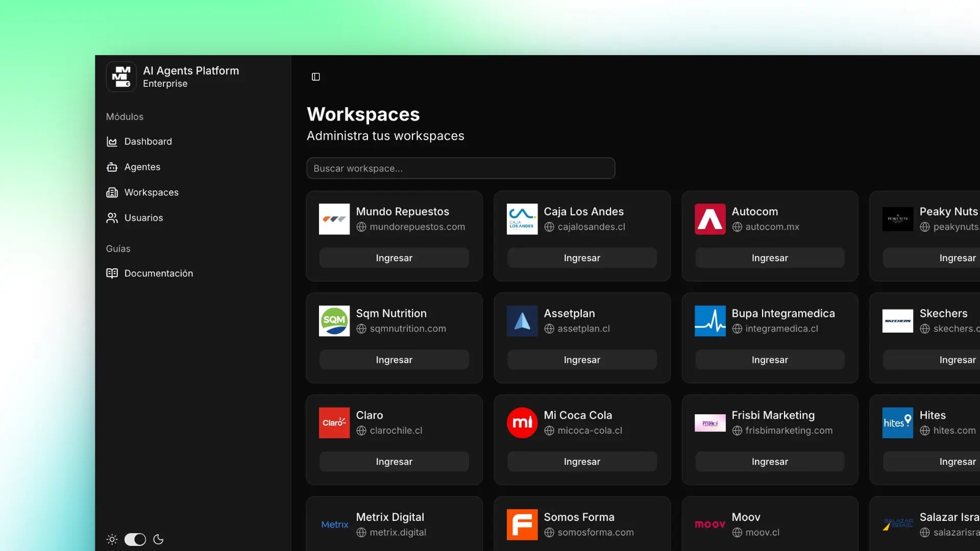This screenshot has width=980, height=551.
Task: Ingresar to Sqm Nutrition workspace
Action: (394, 360)
